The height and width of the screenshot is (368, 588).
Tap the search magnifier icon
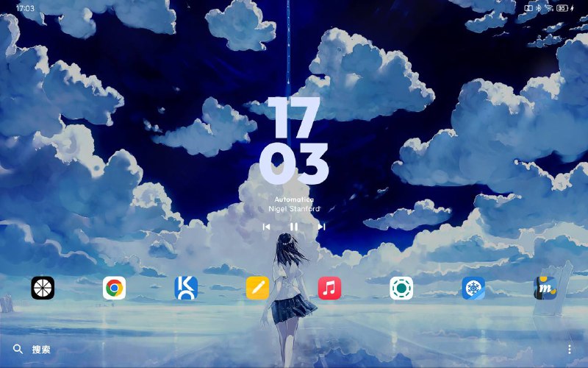(x=18, y=349)
